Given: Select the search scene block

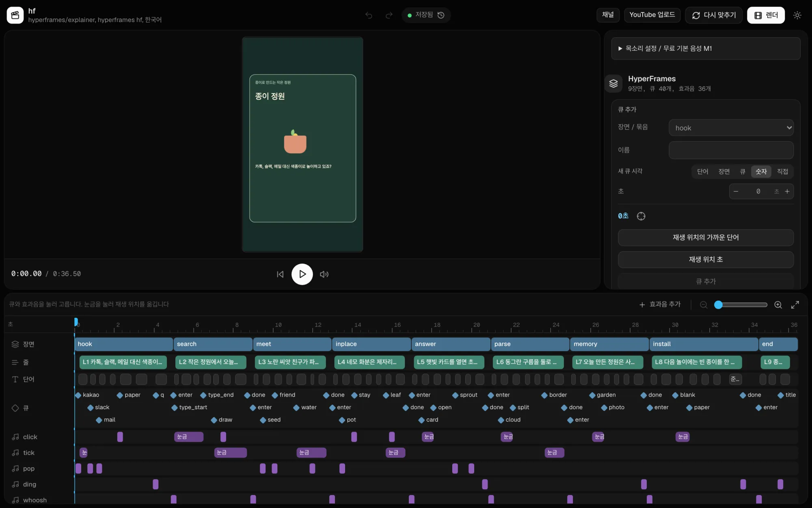Looking at the screenshot, I should coord(213,344).
